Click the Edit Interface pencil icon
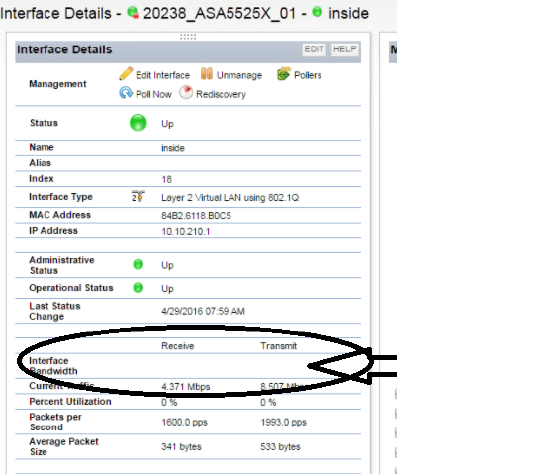Screen dimensions: 550x474 click(126, 74)
